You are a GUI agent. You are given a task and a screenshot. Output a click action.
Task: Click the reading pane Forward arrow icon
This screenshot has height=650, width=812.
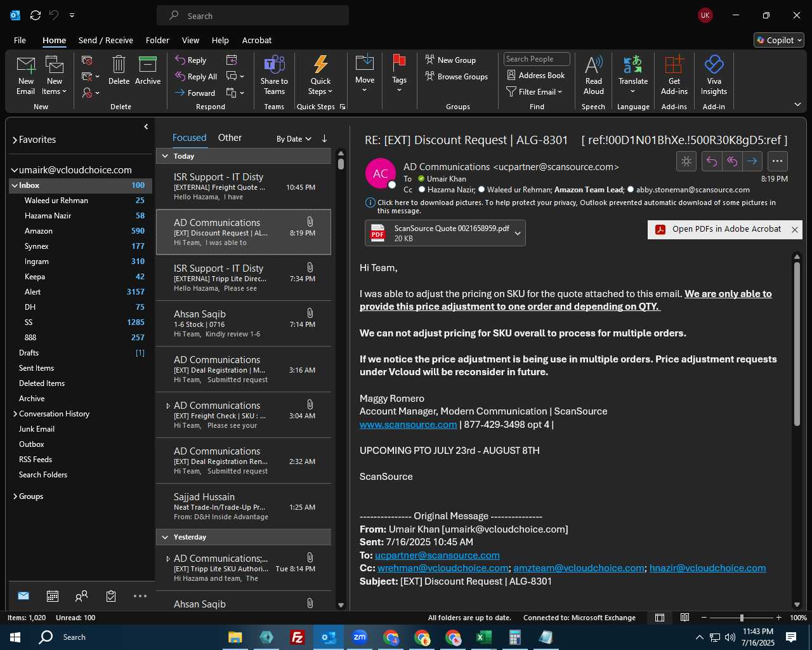[x=752, y=161]
